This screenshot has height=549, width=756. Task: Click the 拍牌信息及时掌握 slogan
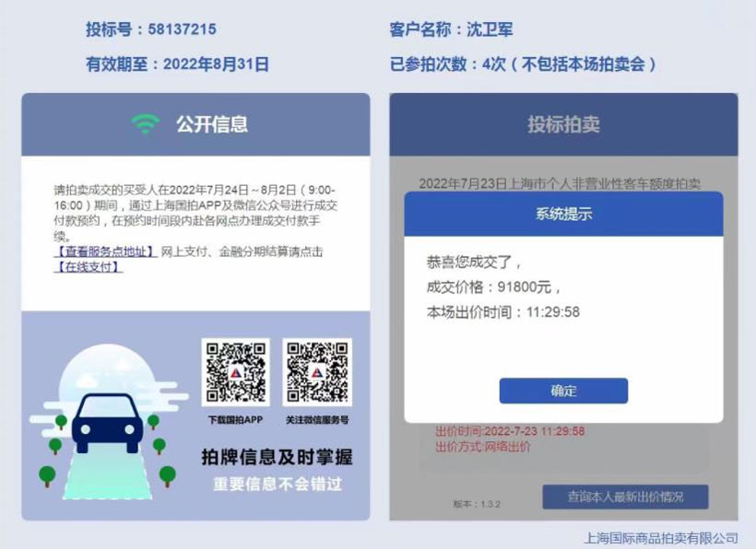[x=277, y=457]
